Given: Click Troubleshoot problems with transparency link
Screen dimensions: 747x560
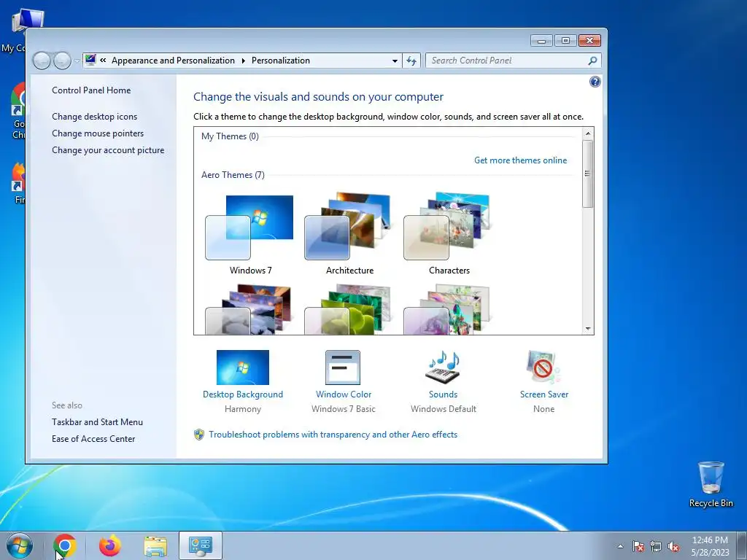Looking at the screenshot, I should 333,435.
